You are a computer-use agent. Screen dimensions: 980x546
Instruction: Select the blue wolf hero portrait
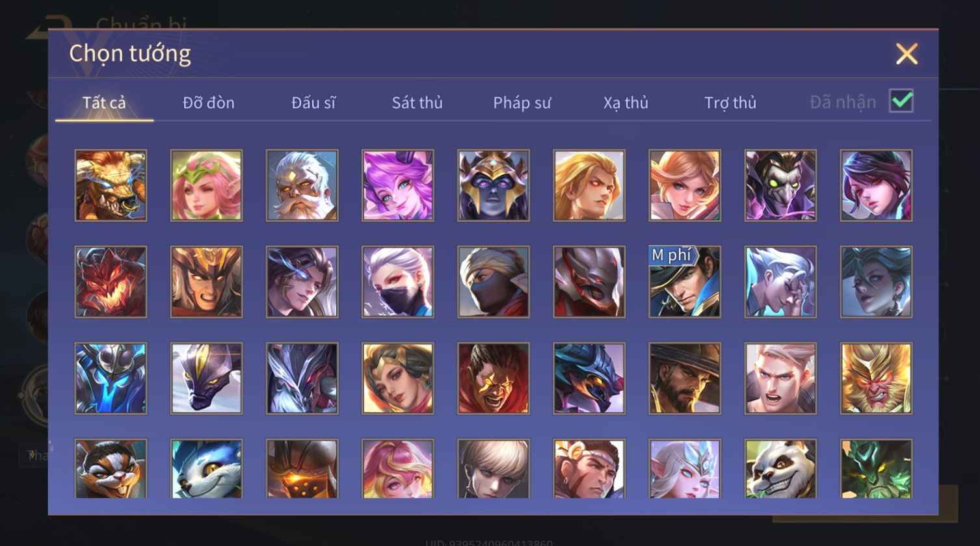click(206, 469)
